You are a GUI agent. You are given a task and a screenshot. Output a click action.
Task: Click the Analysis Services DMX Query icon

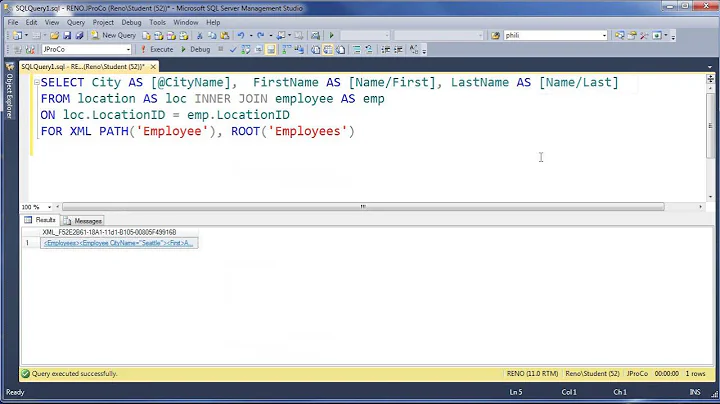coord(171,35)
